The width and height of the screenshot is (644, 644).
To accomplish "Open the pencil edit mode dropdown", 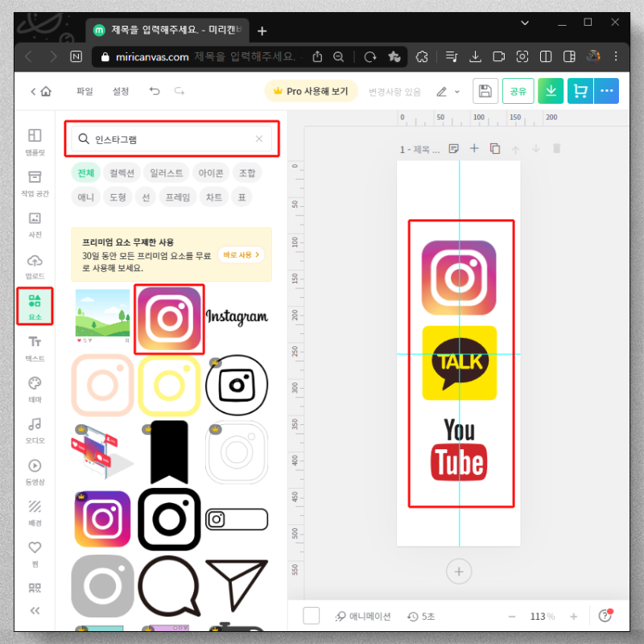I will 448,92.
